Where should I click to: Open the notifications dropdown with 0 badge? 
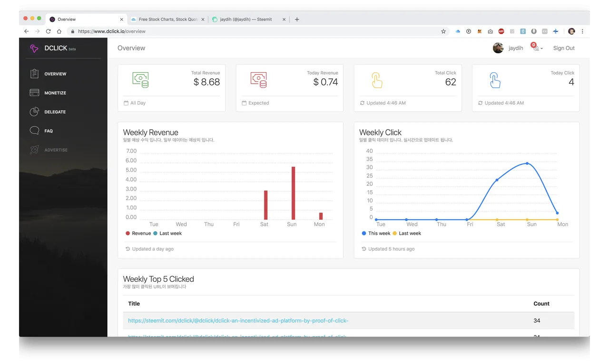point(536,48)
